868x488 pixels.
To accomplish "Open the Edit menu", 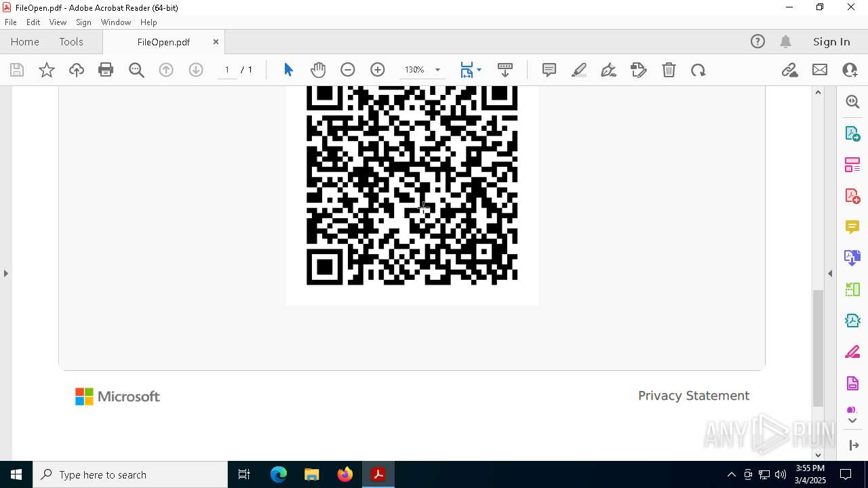I will (x=33, y=22).
